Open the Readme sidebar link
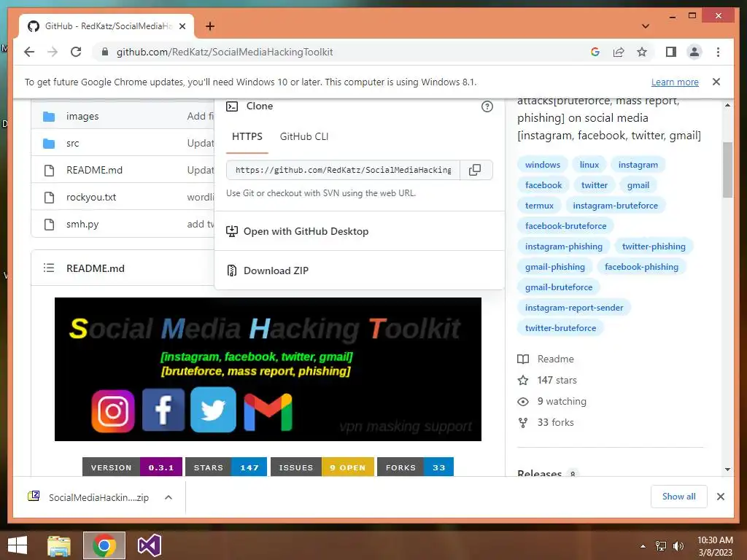The height and width of the screenshot is (560, 747). pos(546,359)
